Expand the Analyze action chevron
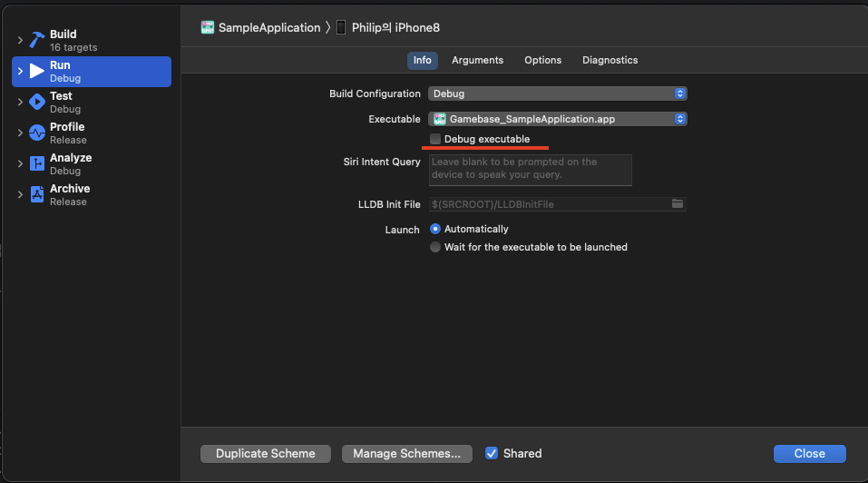Viewport: 868px width, 483px height. coord(20,164)
